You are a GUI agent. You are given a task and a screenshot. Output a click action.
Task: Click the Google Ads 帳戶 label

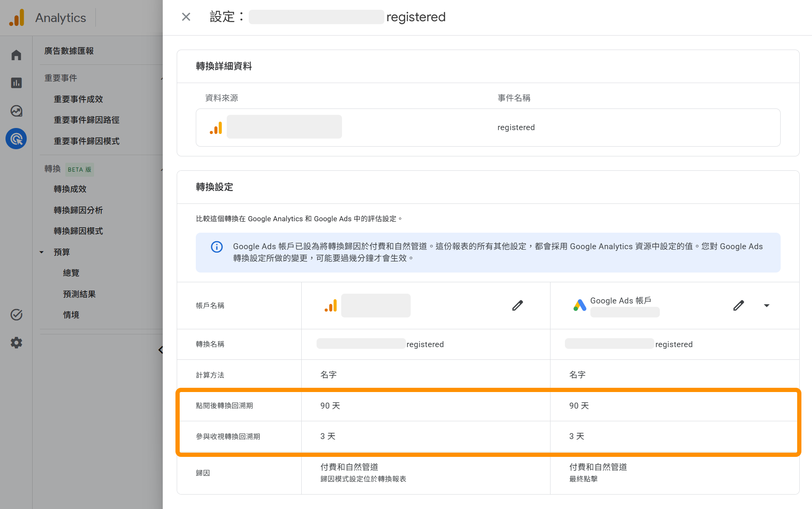point(620,300)
